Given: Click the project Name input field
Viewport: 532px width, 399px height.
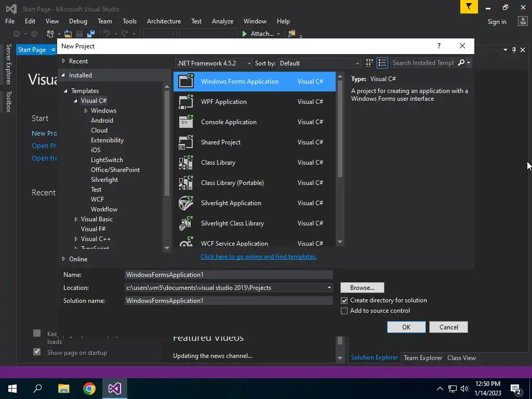Looking at the screenshot, I should click(229, 274).
